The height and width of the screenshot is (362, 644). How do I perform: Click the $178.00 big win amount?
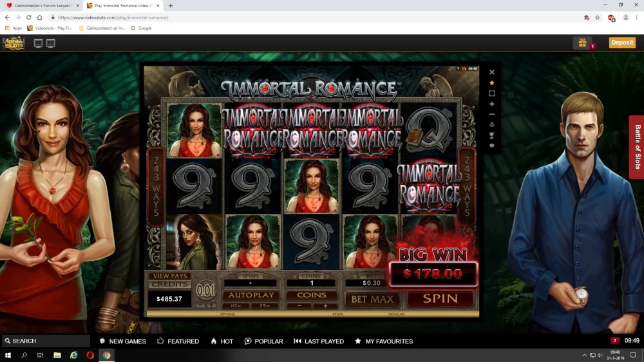point(433,274)
